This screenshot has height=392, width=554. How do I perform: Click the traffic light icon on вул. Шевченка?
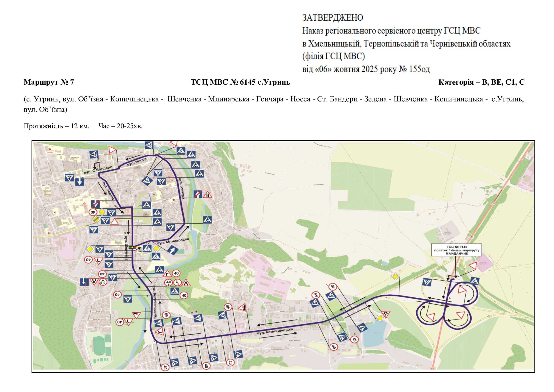click(x=132, y=247)
